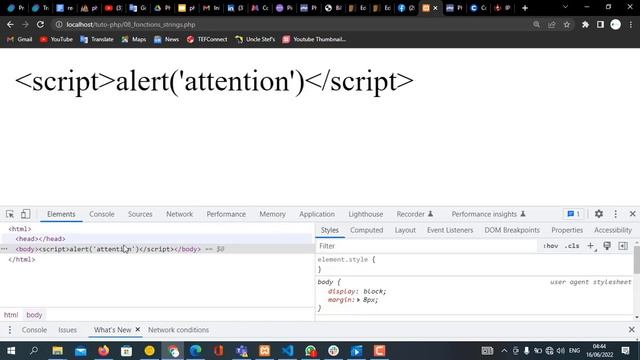This screenshot has width=640, height=360.
Task: Open the Maps bookmark
Action: [x=134, y=39]
